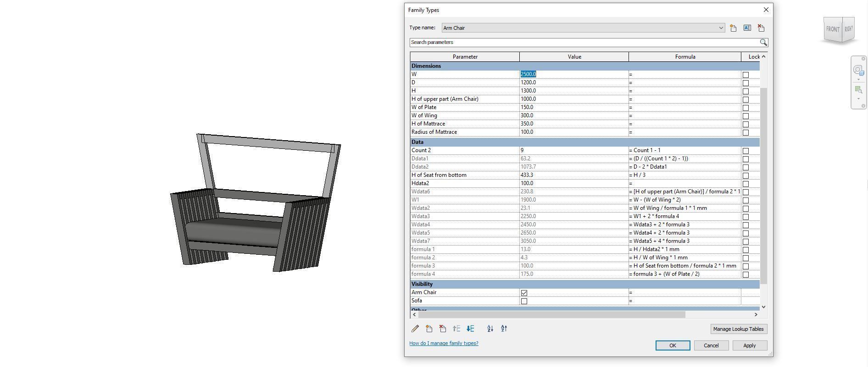Tick the Lock checkbox for W parameter
Screen dimensions: 868x367
coord(746,75)
